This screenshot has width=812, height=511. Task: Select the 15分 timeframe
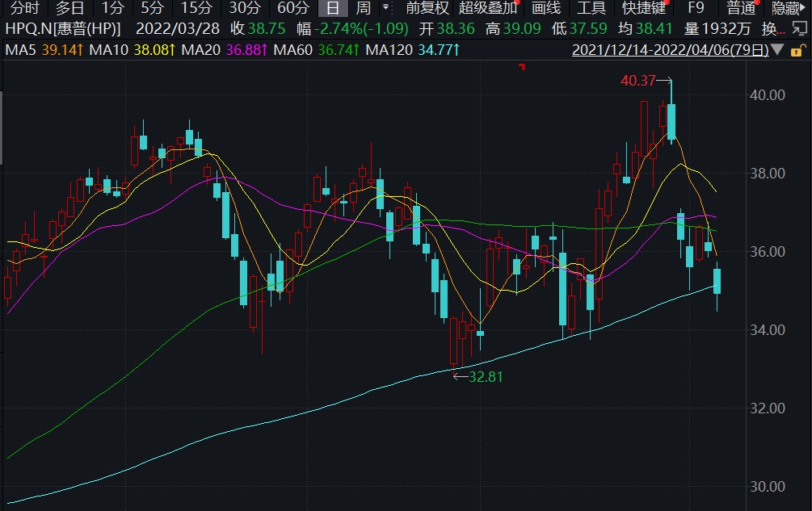point(196,9)
